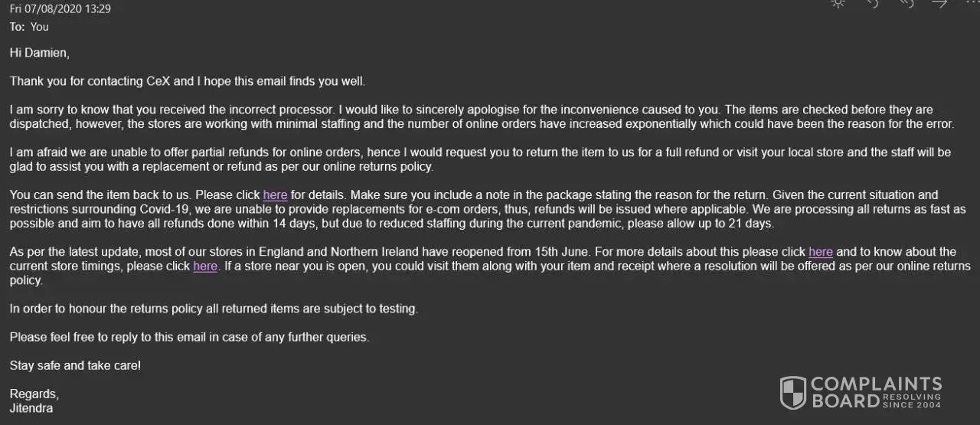Open the More actions ellipsis menu
This screenshot has height=425, width=980.
(972, 3)
